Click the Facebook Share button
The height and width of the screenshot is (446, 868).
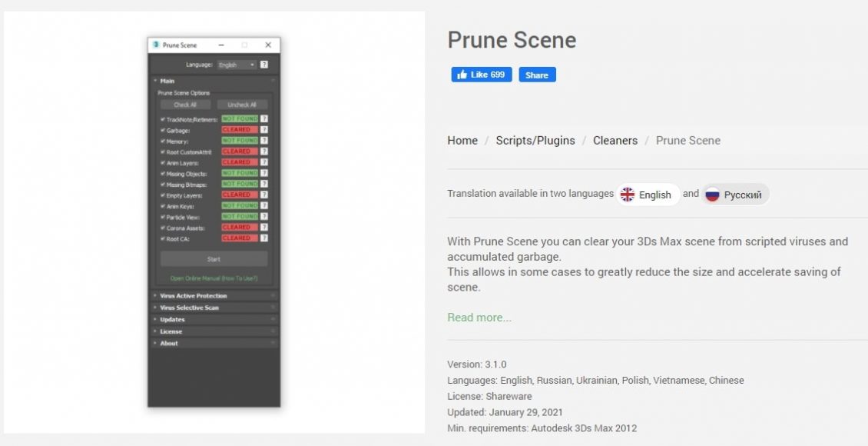537,75
